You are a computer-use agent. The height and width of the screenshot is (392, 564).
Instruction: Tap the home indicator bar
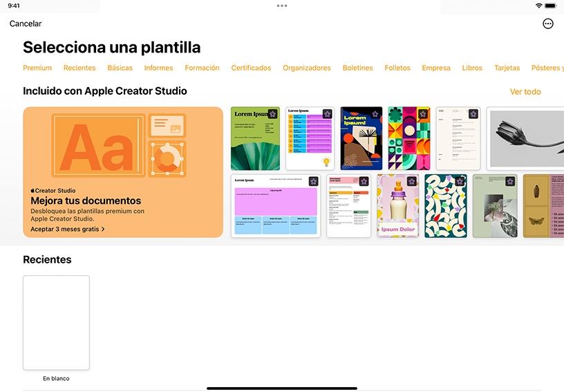[282, 389]
